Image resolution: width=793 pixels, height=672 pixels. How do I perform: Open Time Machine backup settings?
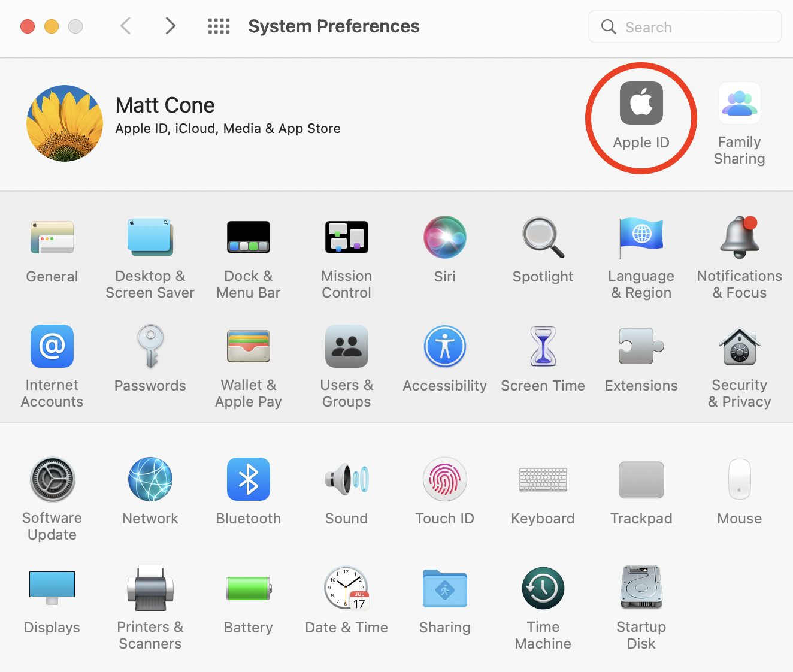(x=543, y=588)
